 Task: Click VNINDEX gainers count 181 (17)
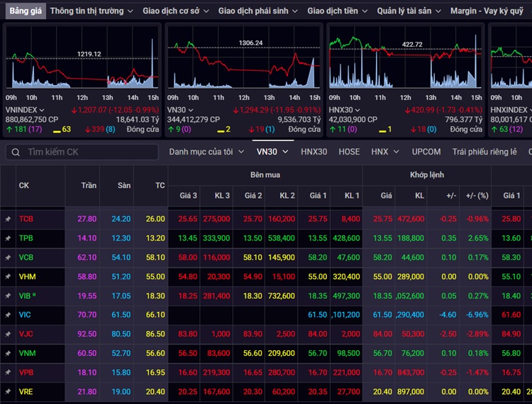[24, 129]
